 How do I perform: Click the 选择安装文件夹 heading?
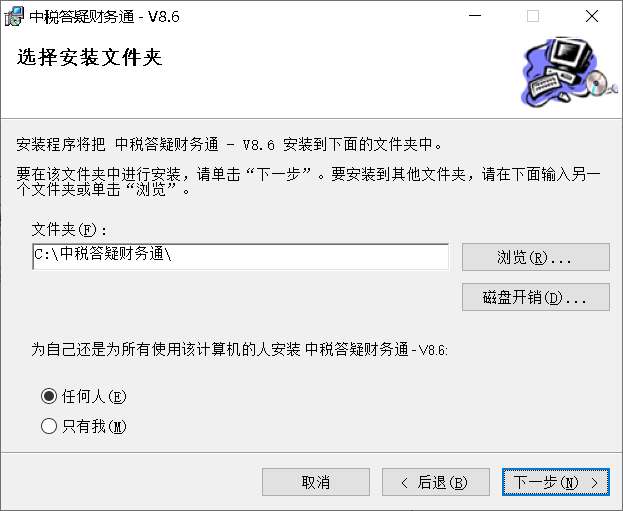click(90, 58)
